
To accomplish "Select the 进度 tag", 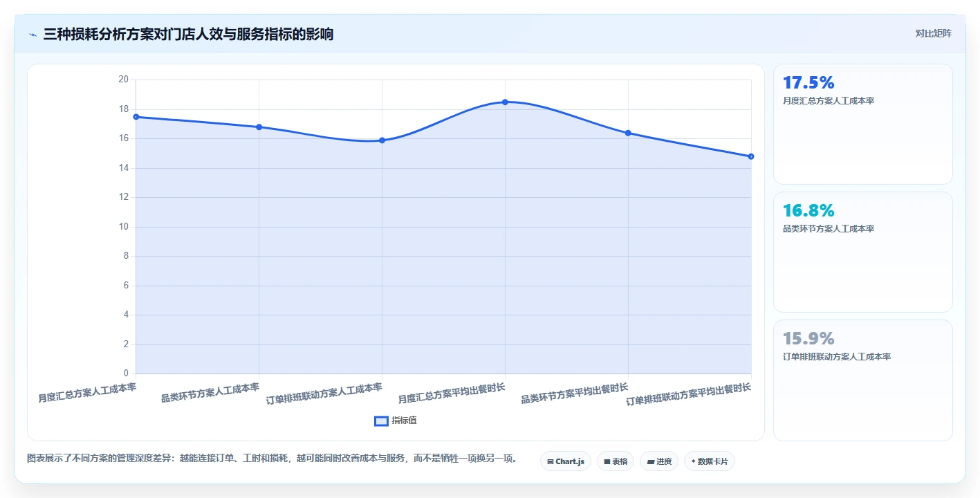I will pyautogui.click(x=658, y=461).
